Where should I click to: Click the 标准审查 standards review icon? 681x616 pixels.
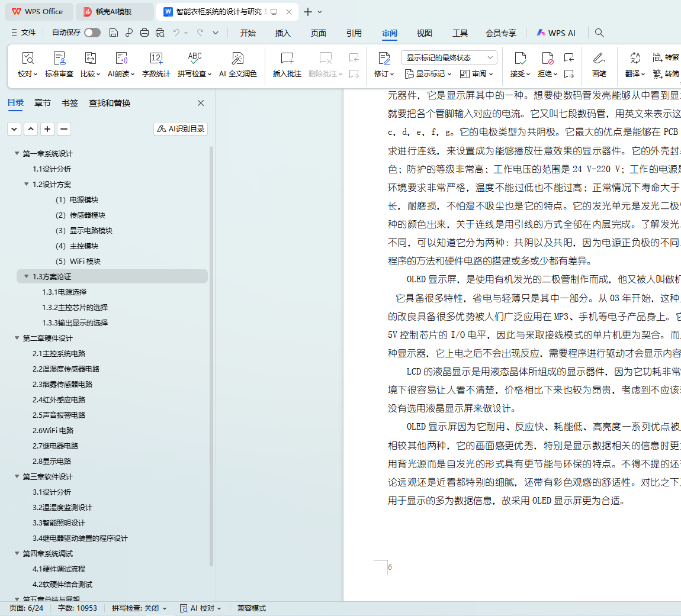(59, 59)
